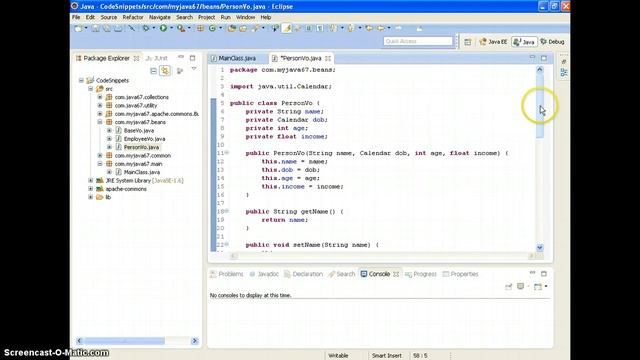Click the Print toolbar icon
The width and height of the screenshot is (640, 360).
pyautogui.click(x=118, y=28)
